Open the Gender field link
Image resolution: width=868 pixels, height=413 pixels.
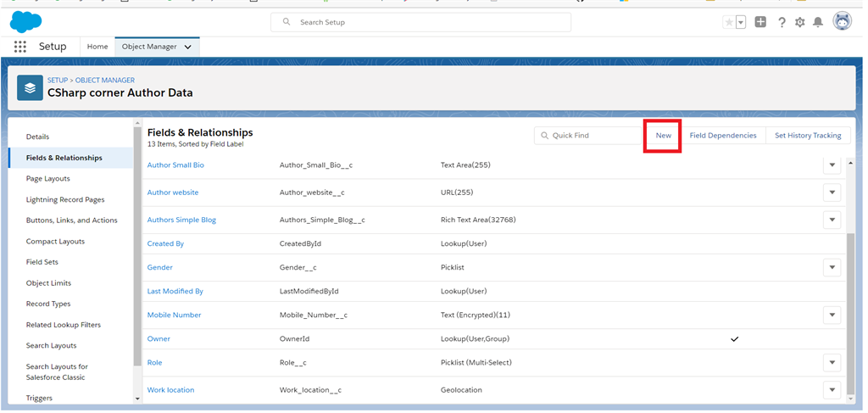coord(160,267)
